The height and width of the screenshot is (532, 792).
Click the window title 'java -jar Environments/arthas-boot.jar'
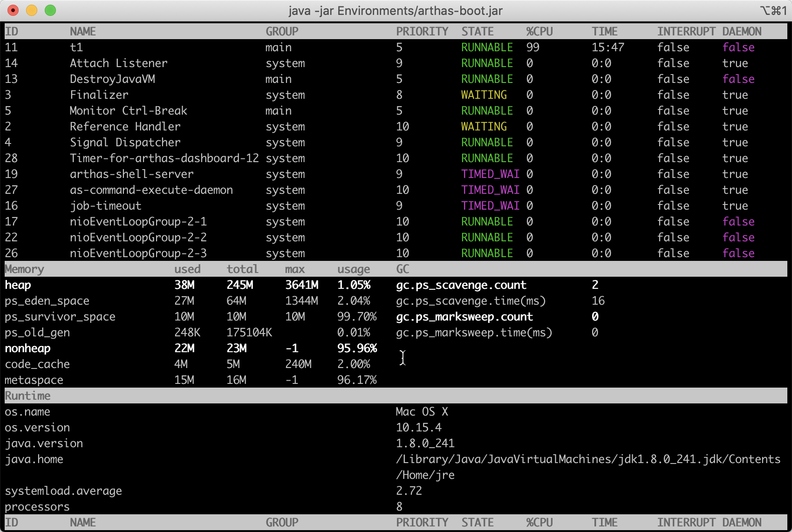(x=396, y=11)
